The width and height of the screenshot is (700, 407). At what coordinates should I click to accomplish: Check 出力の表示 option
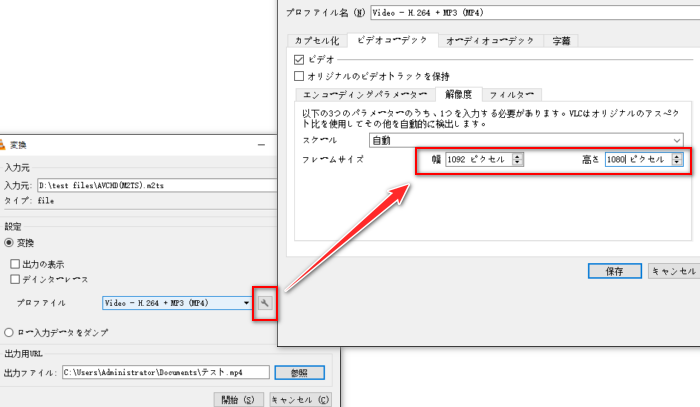(15, 264)
